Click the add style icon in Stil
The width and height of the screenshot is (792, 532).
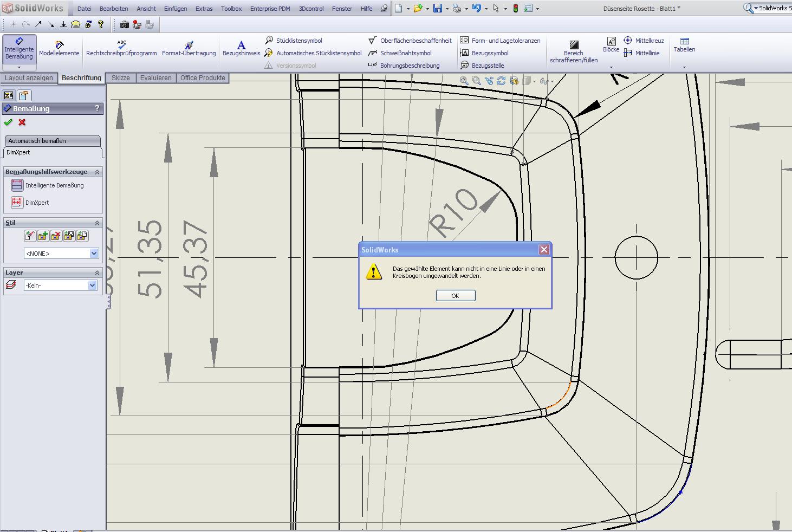43,236
